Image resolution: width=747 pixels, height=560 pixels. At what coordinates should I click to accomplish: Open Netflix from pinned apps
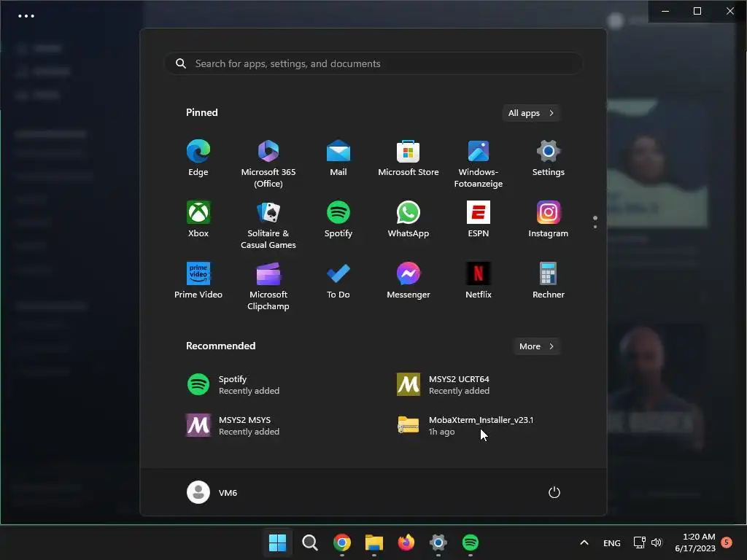click(x=479, y=281)
